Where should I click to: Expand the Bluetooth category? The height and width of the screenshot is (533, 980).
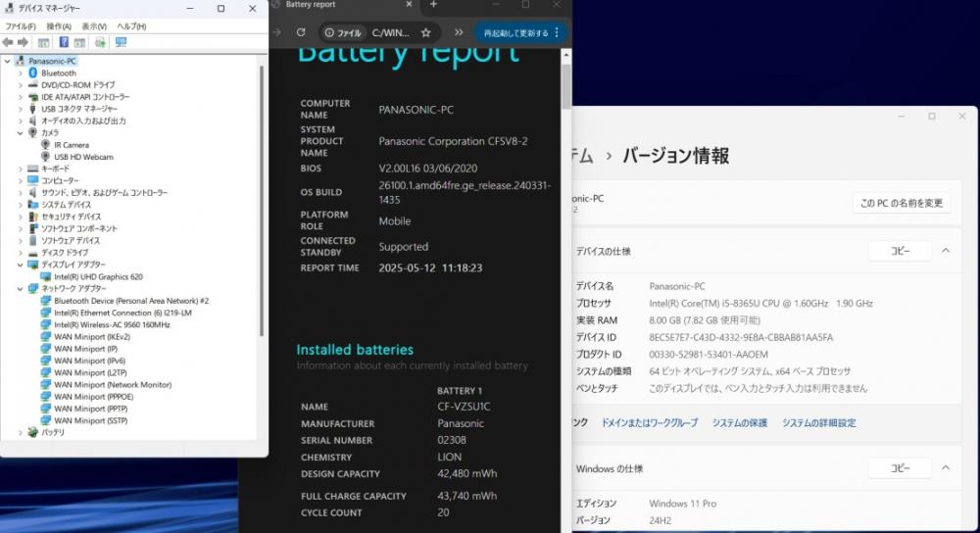[20, 73]
